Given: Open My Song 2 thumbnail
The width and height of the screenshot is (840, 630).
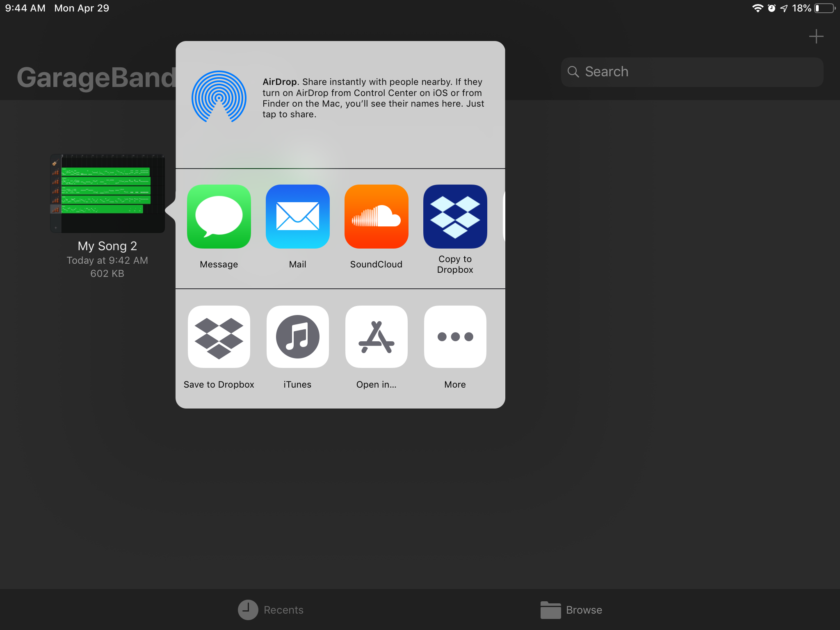Looking at the screenshot, I should point(107,194).
